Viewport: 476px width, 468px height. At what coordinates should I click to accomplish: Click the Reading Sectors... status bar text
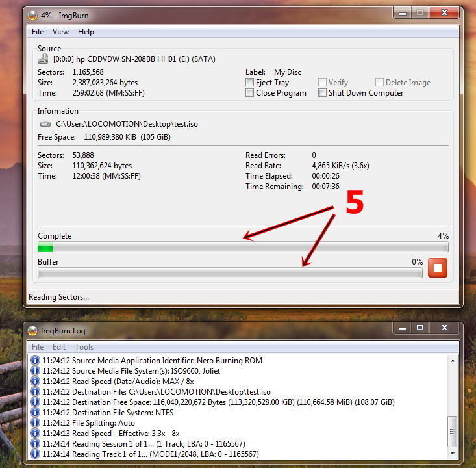(59, 297)
